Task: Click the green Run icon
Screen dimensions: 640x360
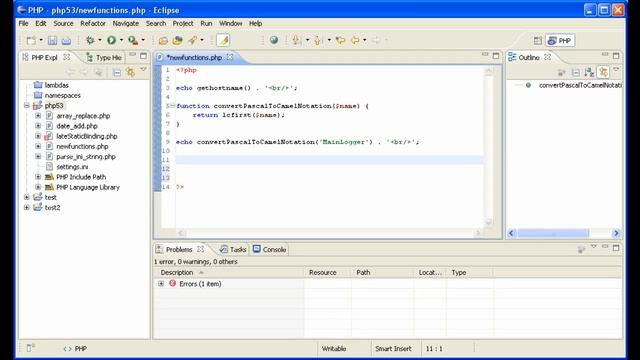Action: (x=111, y=40)
